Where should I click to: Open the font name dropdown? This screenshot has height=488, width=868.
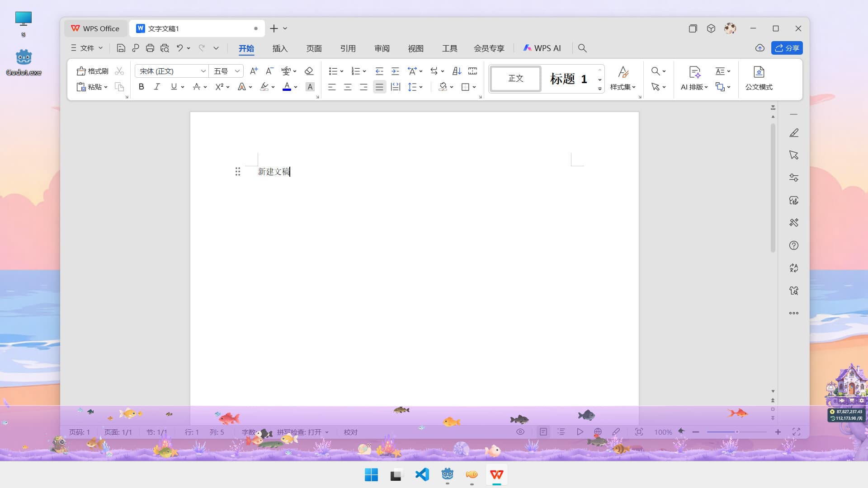(x=203, y=71)
